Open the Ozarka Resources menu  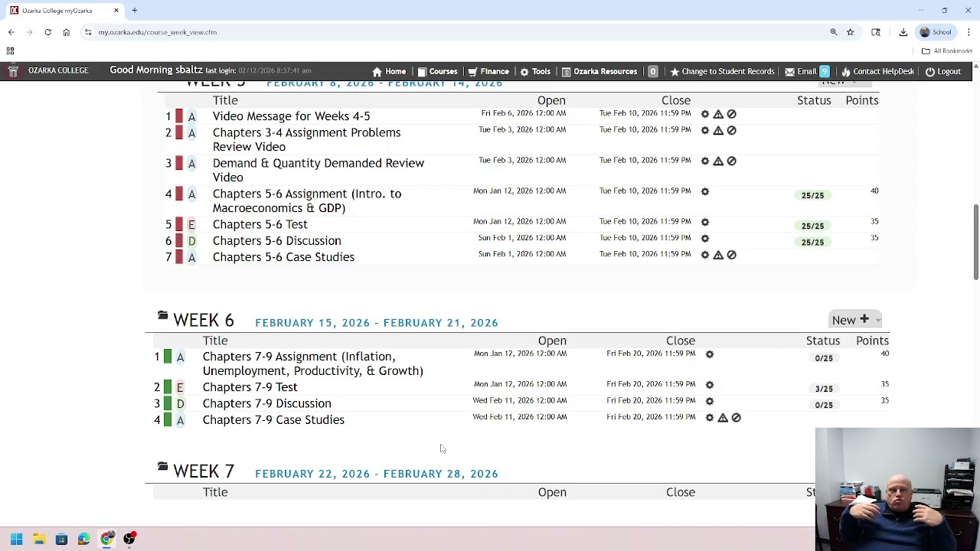pos(599,71)
